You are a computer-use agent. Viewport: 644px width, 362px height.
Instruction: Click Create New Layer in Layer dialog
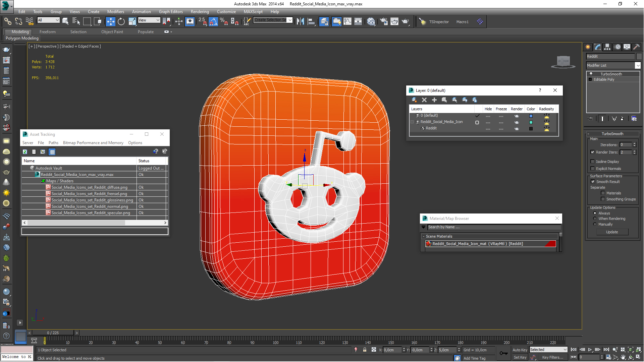click(x=414, y=100)
